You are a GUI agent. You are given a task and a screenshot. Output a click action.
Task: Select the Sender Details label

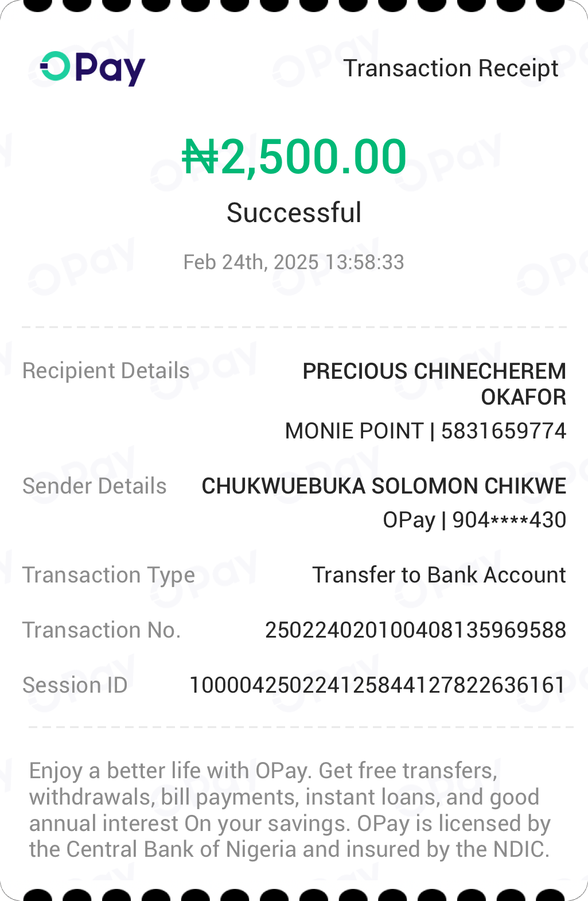pyautogui.click(x=95, y=486)
